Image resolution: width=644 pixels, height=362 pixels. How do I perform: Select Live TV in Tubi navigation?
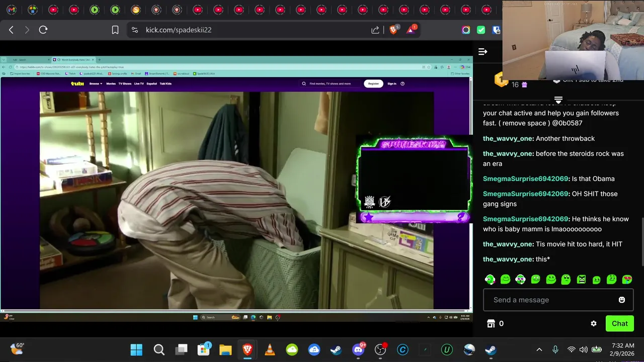139,83
